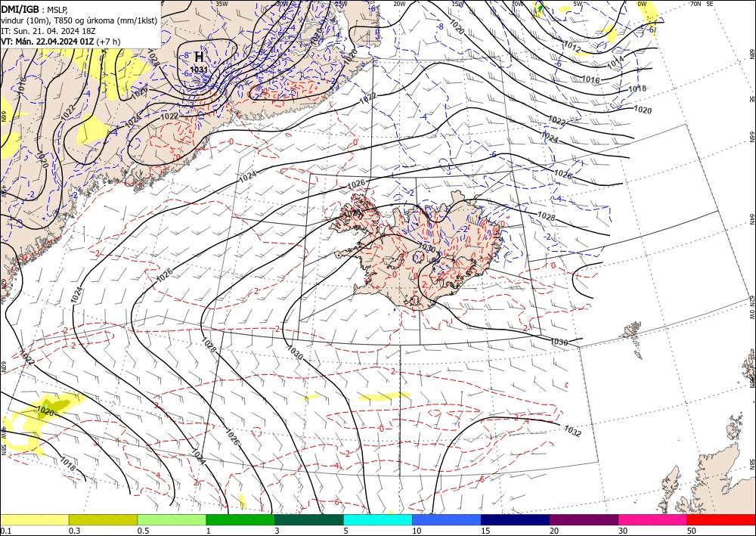Click the '35W' longitude label
The image size is (756, 536).
point(222,4)
